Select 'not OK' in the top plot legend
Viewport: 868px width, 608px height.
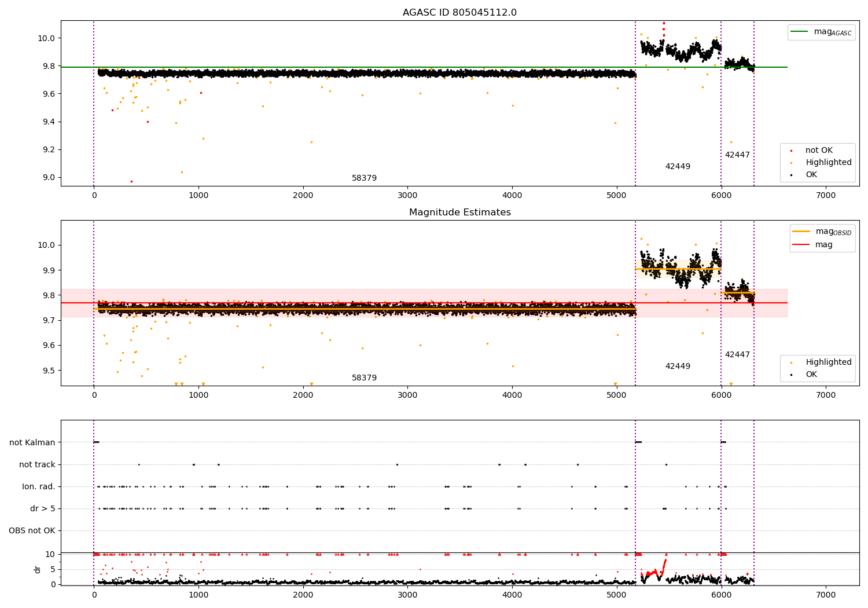pos(819,151)
